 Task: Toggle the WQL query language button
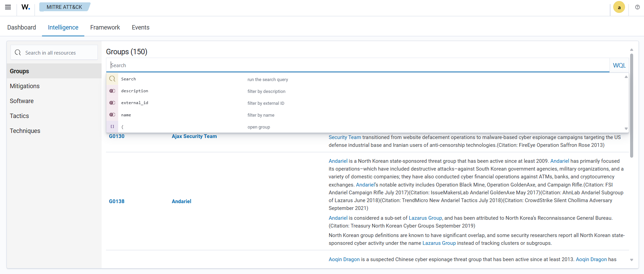pos(619,65)
